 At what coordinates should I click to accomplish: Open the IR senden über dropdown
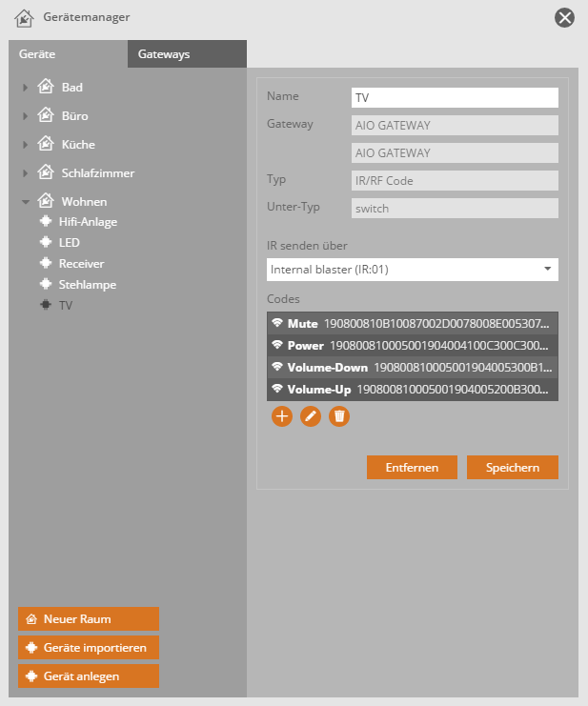(412, 270)
